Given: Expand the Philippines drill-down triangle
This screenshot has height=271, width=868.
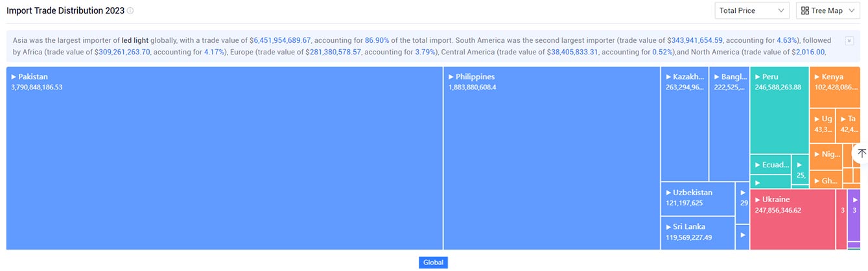Looking at the screenshot, I should [451, 77].
